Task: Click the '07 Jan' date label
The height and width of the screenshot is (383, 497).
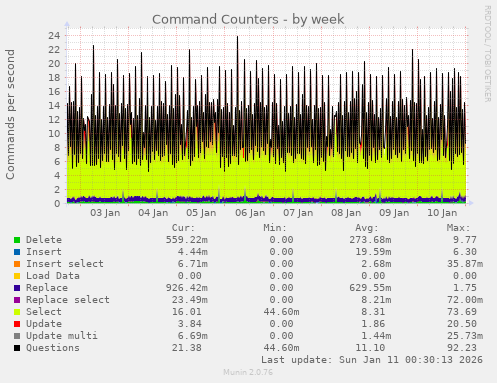Action: 298,213
